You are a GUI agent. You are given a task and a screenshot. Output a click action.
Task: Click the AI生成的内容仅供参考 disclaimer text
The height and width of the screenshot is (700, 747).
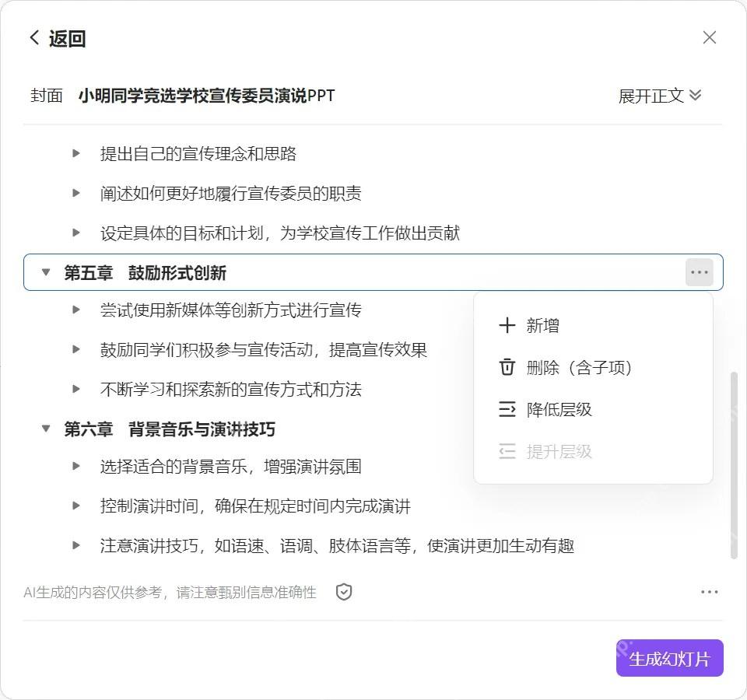(170, 592)
